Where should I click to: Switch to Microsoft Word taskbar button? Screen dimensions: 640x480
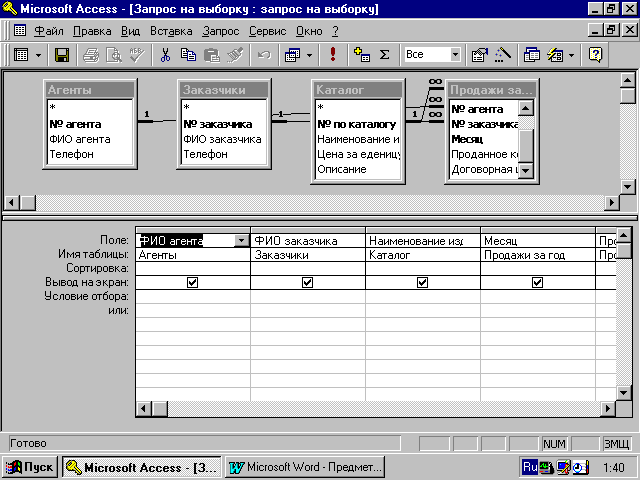click(305, 467)
